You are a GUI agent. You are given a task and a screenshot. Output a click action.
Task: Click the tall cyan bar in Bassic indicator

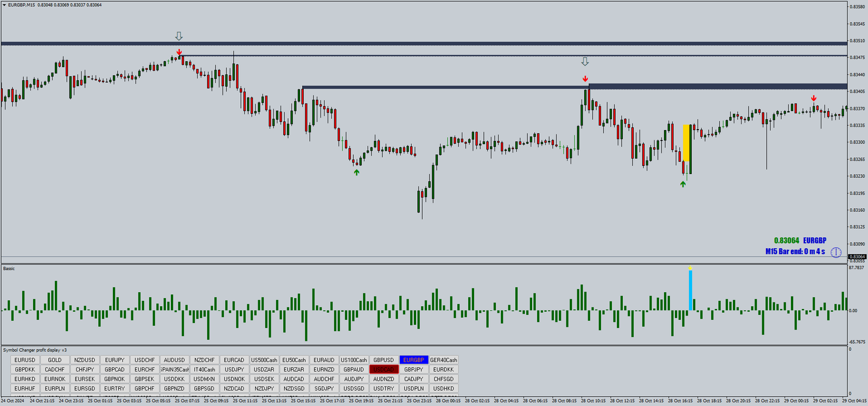690,291
